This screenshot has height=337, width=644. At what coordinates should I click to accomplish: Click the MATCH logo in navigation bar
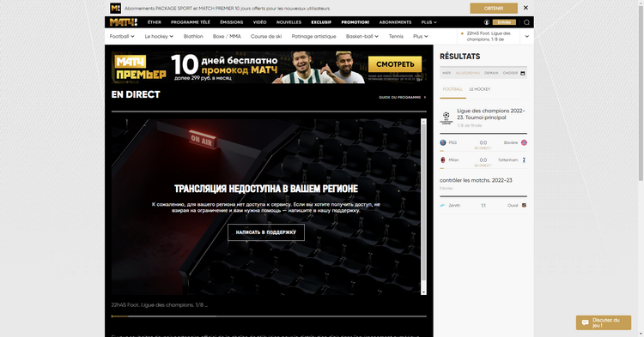[123, 22]
